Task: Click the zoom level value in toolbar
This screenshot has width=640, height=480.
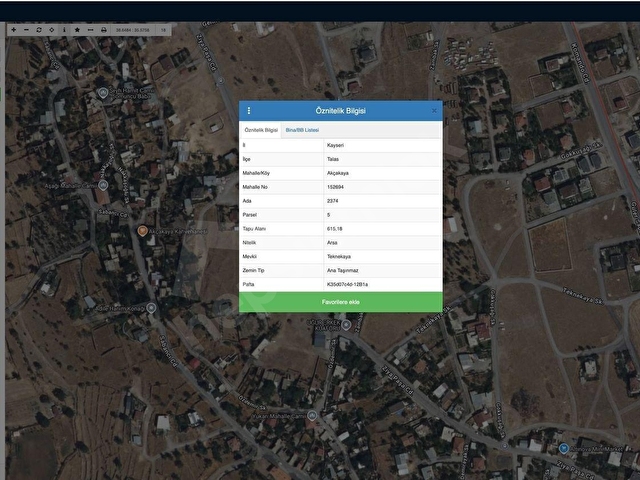Action: click(163, 30)
